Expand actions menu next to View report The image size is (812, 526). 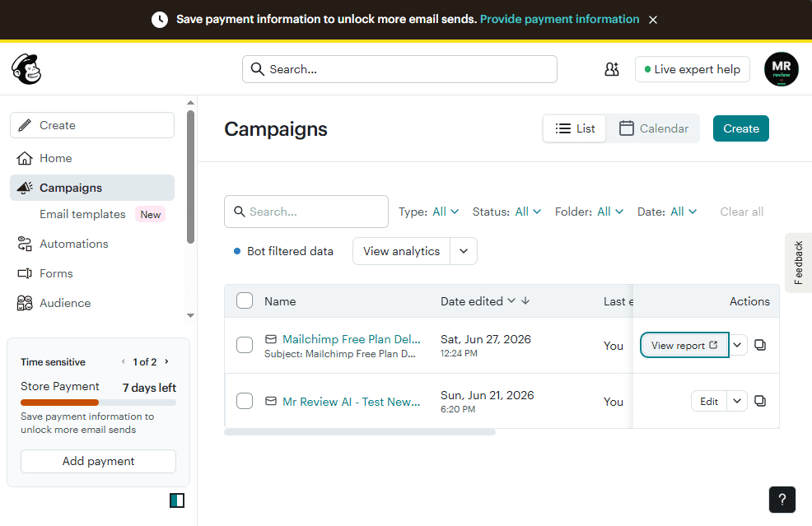click(x=737, y=345)
